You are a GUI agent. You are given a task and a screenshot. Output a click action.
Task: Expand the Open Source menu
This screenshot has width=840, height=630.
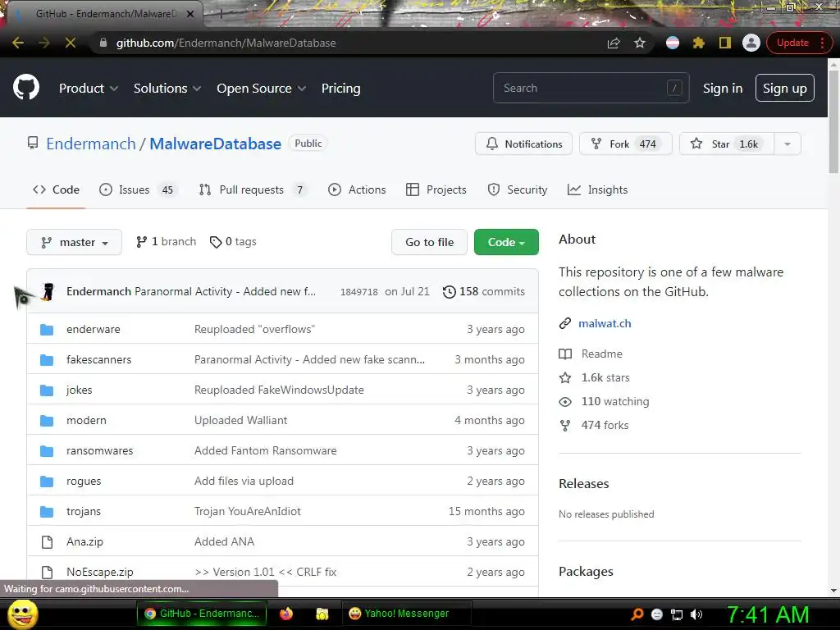[x=262, y=89]
